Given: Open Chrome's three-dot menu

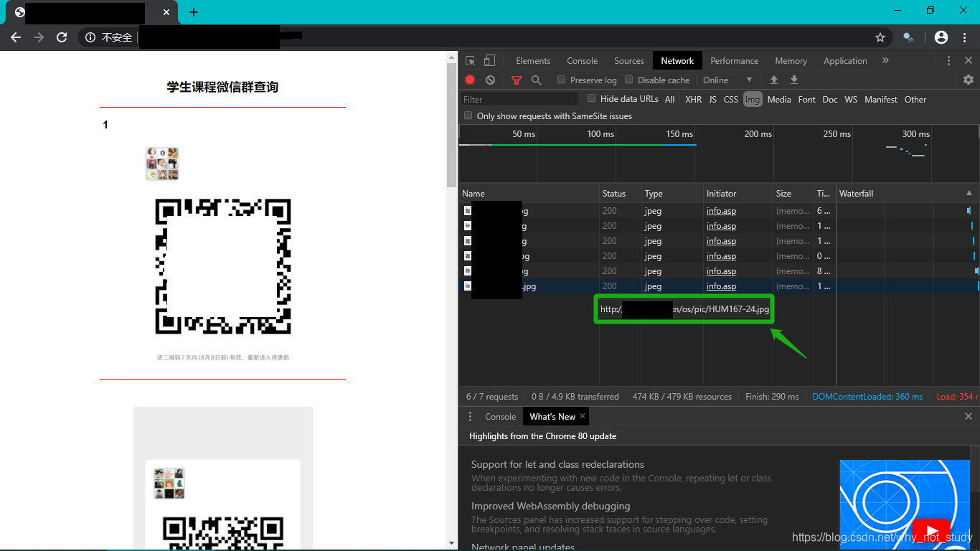Looking at the screenshot, I should (x=966, y=37).
